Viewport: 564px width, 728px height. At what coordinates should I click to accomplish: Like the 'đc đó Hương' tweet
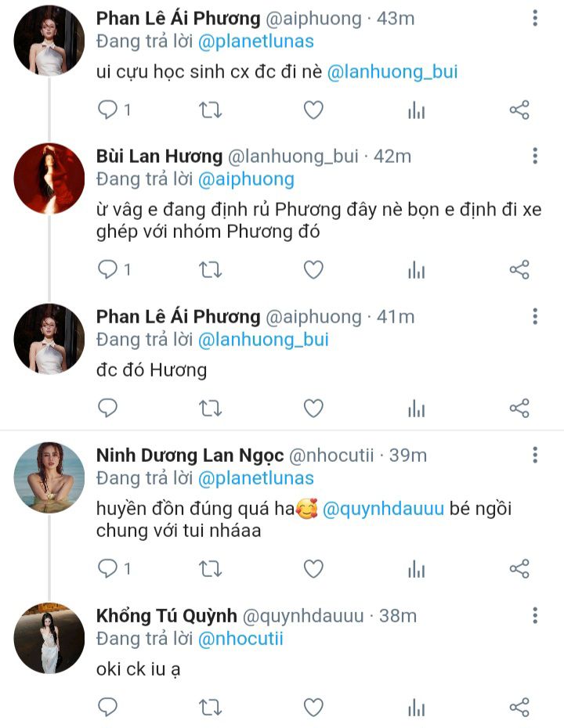[x=313, y=409]
